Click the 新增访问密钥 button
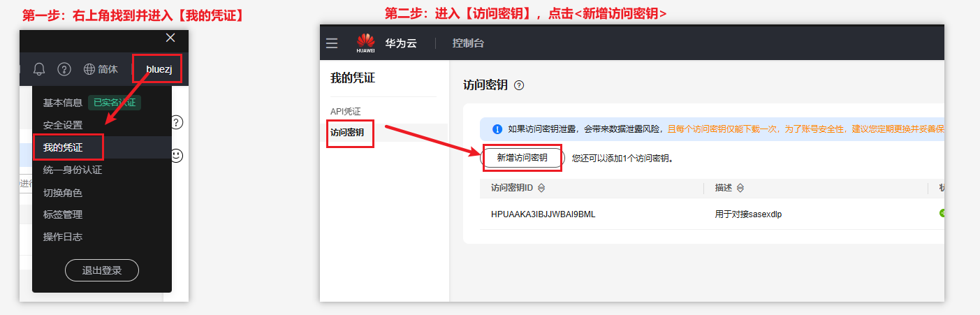The width and height of the screenshot is (980, 315). click(x=522, y=158)
